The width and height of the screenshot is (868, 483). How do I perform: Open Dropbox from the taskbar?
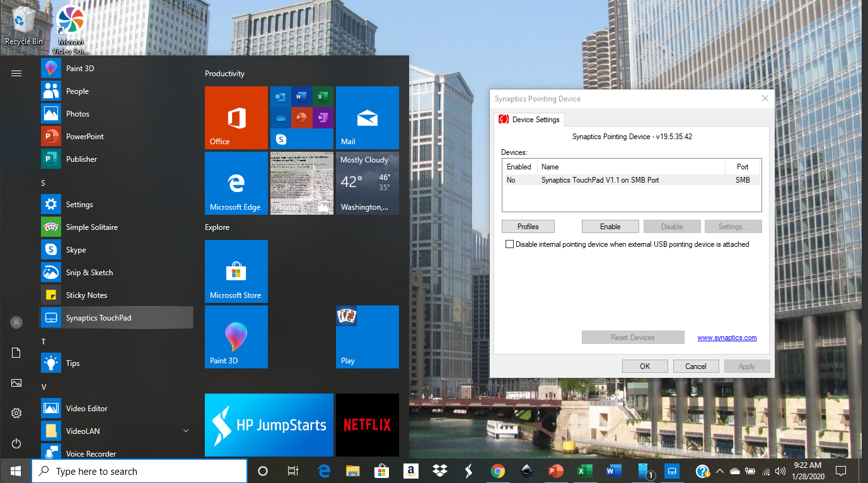(440, 471)
